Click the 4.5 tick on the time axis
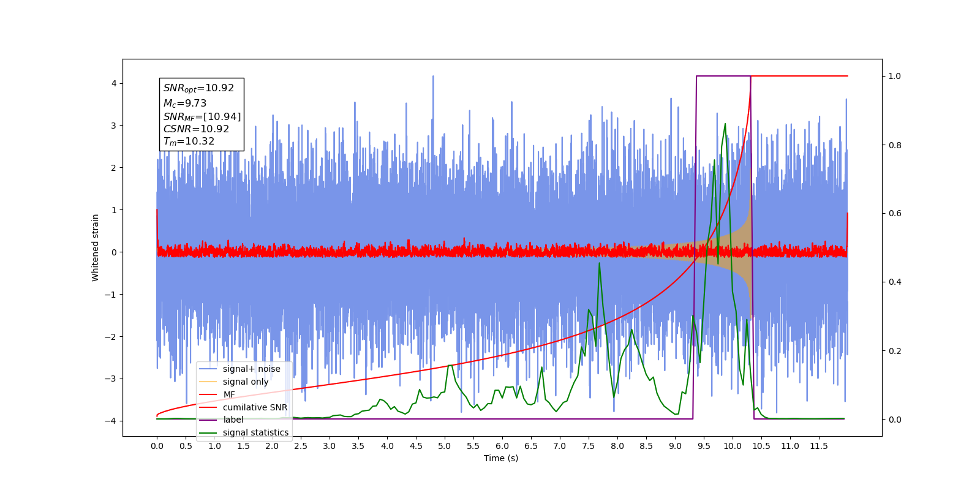 tap(416, 446)
